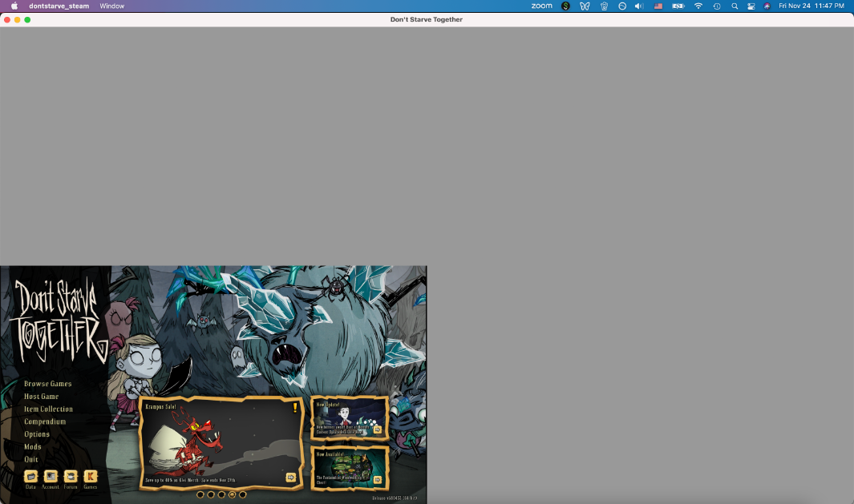Open the Apple menu

tap(14, 6)
